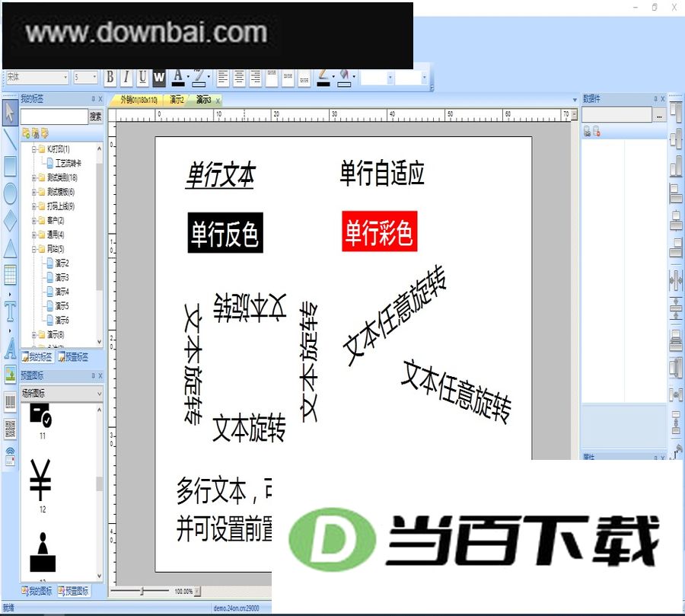
Task: Select the RFID tag tool
Action: tap(10, 456)
